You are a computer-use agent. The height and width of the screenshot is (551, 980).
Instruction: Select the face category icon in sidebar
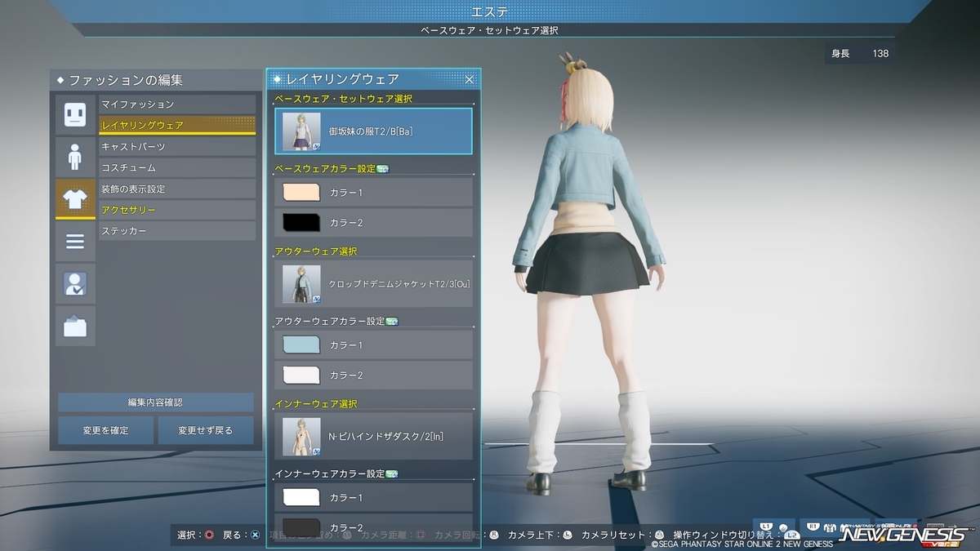tap(75, 114)
